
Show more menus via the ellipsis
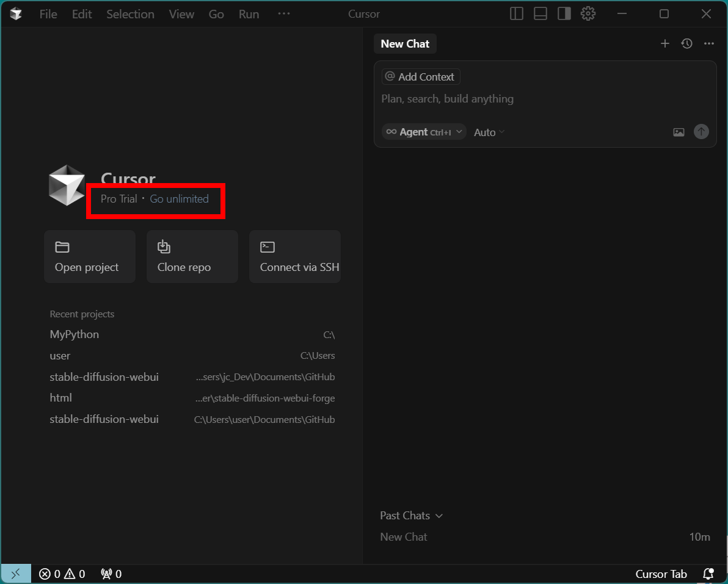[283, 14]
